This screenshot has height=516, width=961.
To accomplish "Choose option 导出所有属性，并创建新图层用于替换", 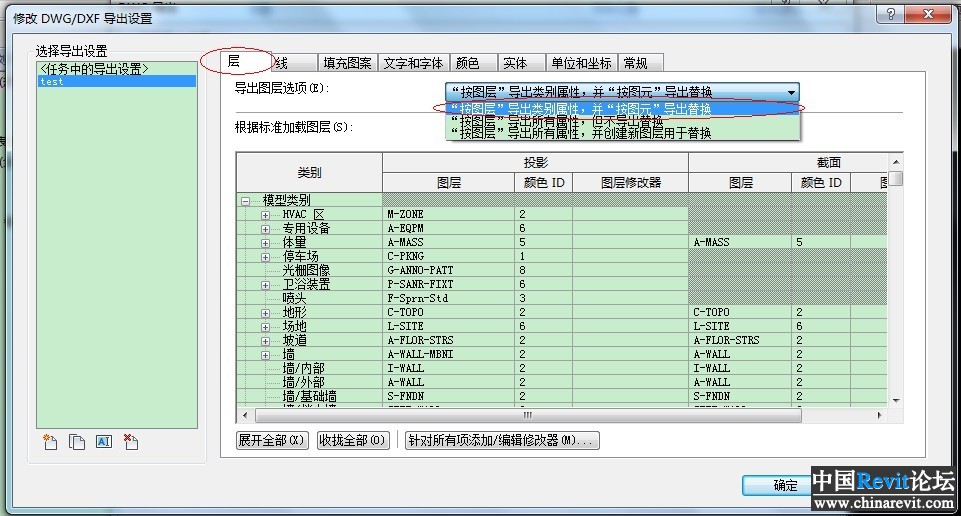I will click(x=622, y=133).
